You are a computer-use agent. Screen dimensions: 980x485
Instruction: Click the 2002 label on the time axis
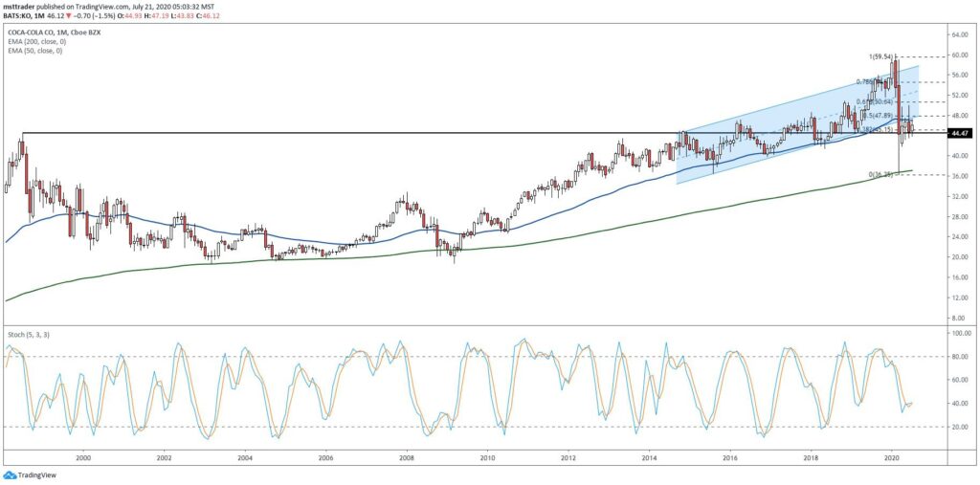click(165, 458)
